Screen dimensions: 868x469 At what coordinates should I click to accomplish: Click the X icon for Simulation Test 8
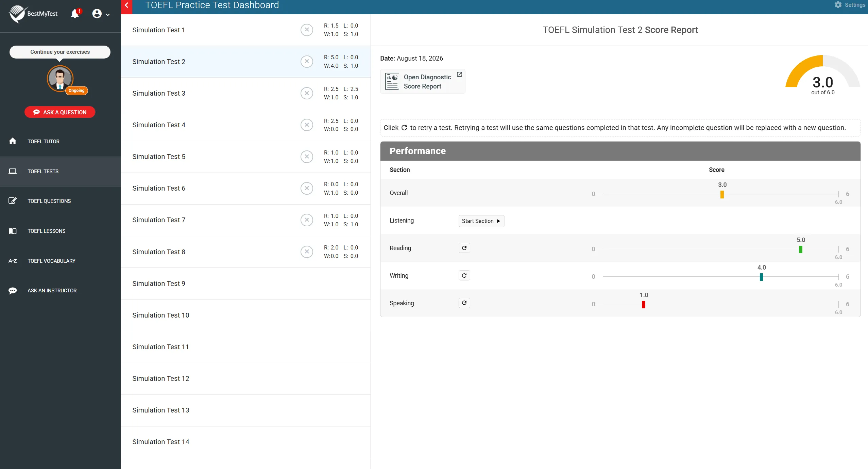click(307, 252)
